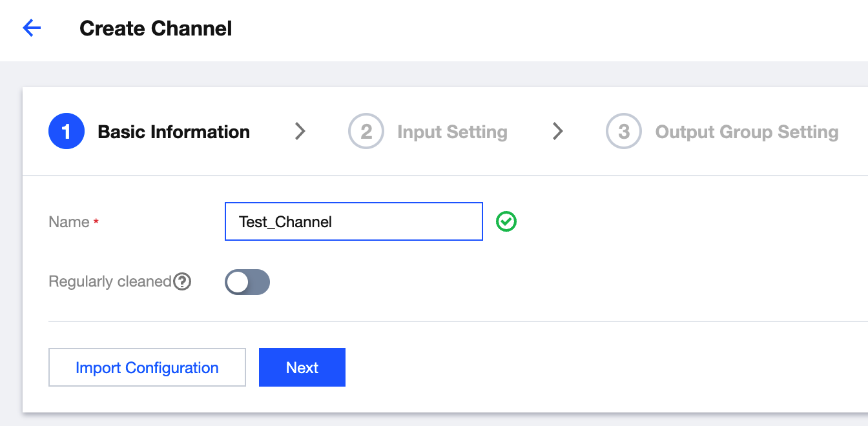The width and height of the screenshot is (868, 426).
Task: Click the Create Channel page title
Action: tap(156, 28)
